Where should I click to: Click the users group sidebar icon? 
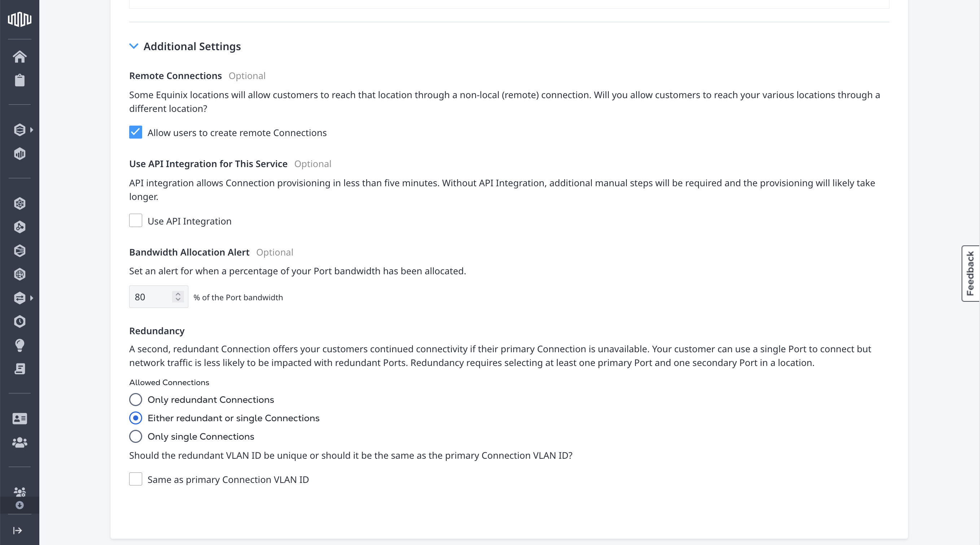tap(19, 442)
